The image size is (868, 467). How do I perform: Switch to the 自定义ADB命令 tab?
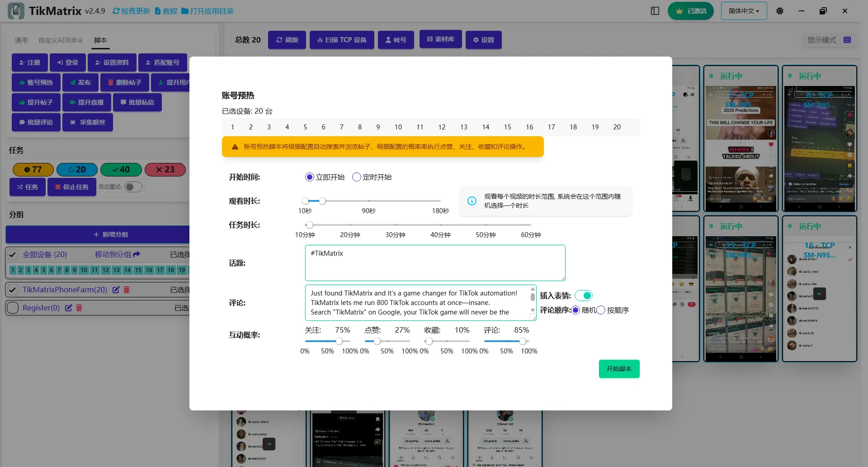[x=60, y=40]
